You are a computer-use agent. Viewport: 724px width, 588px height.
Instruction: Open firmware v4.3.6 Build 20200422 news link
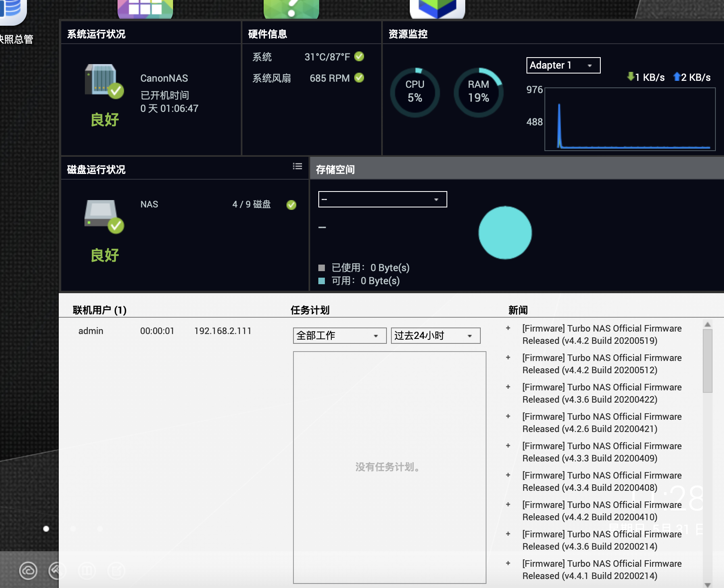602,393
